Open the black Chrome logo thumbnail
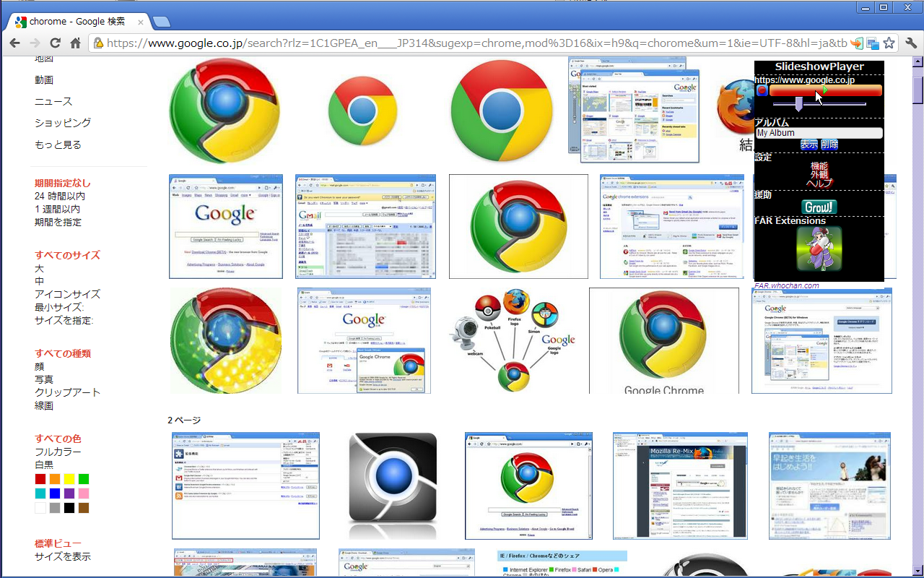This screenshot has width=924, height=578. pos(393,486)
